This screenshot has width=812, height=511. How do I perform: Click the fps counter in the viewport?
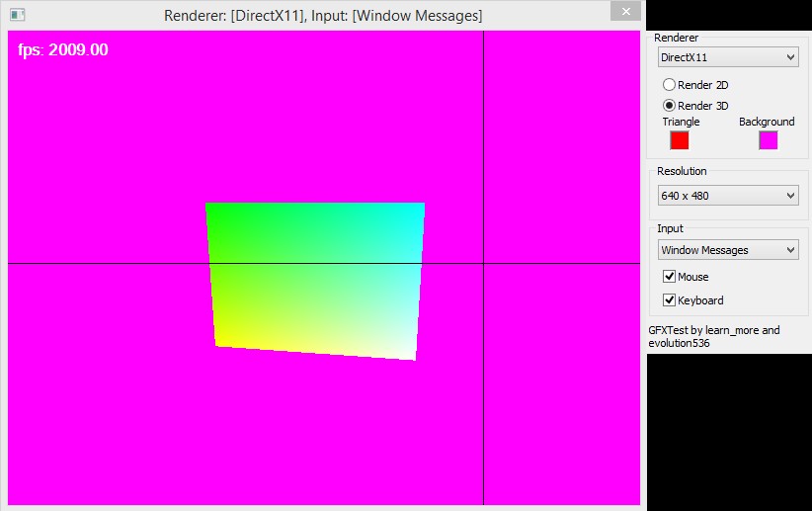pyautogui.click(x=62, y=49)
